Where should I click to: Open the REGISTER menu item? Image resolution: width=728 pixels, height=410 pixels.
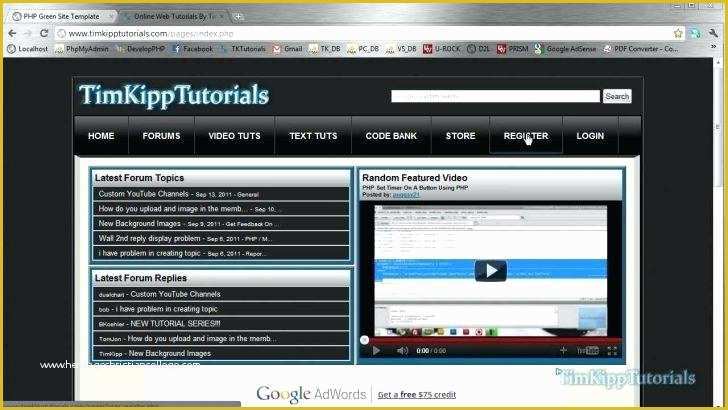[526, 136]
